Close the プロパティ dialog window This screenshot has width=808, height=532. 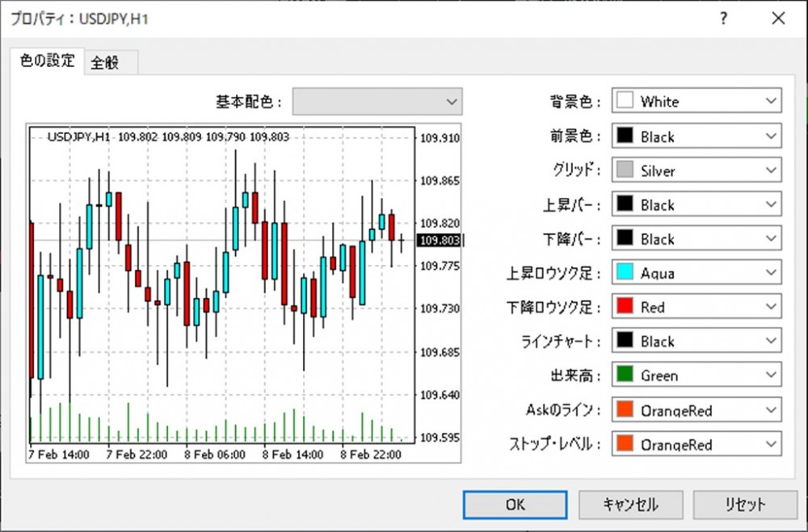777,18
